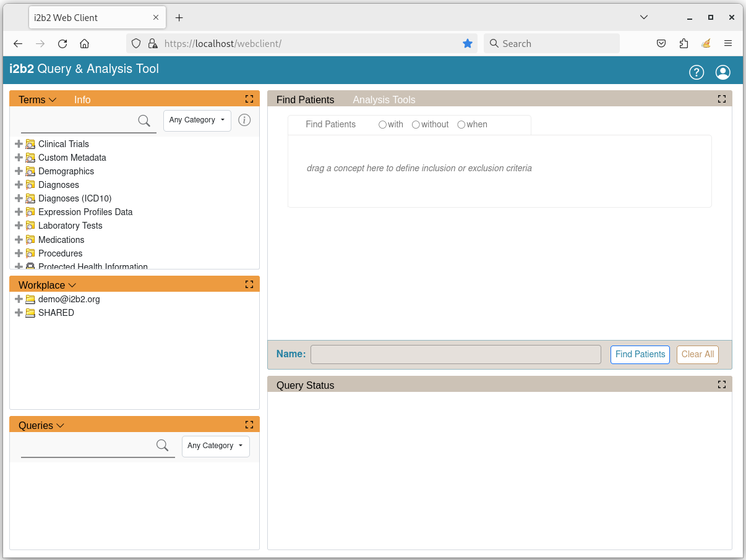Screen dimensions: 746x560
Task: Select the Diagnoses (ICD10) term
Action: coord(75,198)
